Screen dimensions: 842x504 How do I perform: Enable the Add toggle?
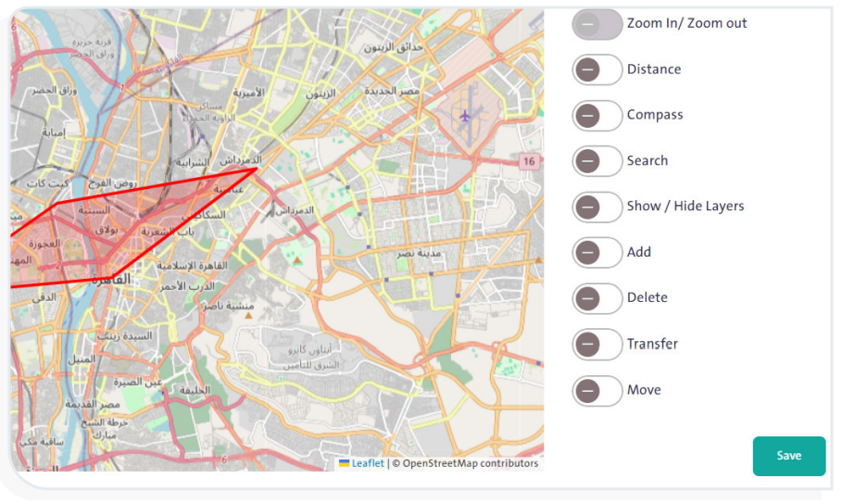597,252
